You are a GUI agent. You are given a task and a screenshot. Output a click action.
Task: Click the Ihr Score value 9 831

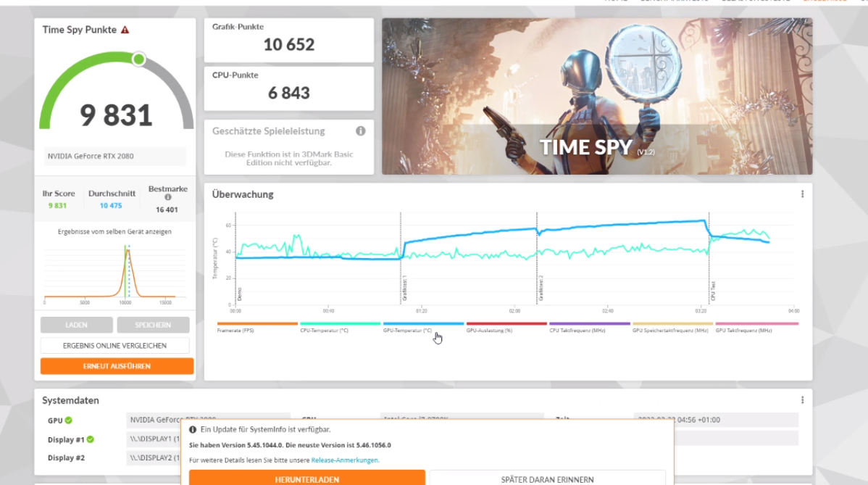57,206
